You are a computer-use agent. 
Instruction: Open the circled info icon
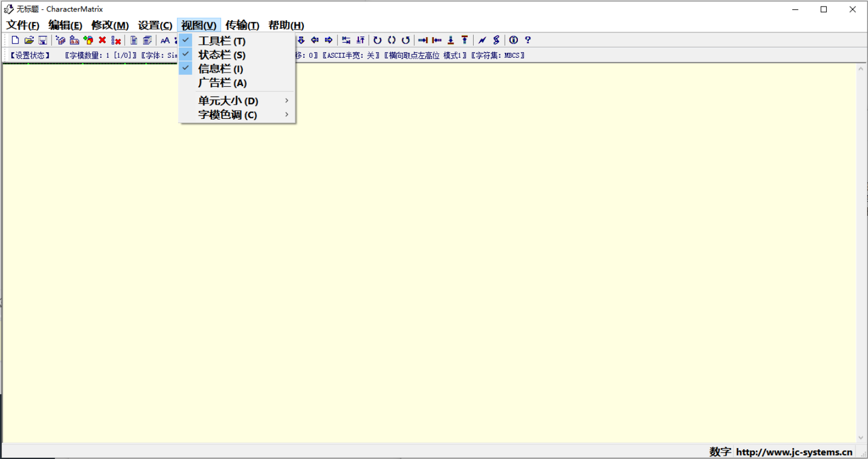pos(514,40)
